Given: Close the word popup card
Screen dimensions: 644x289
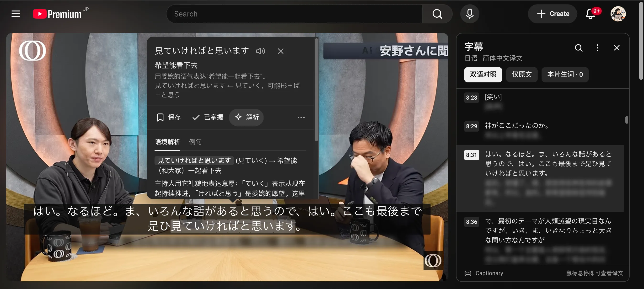Looking at the screenshot, I should point(280,51).
